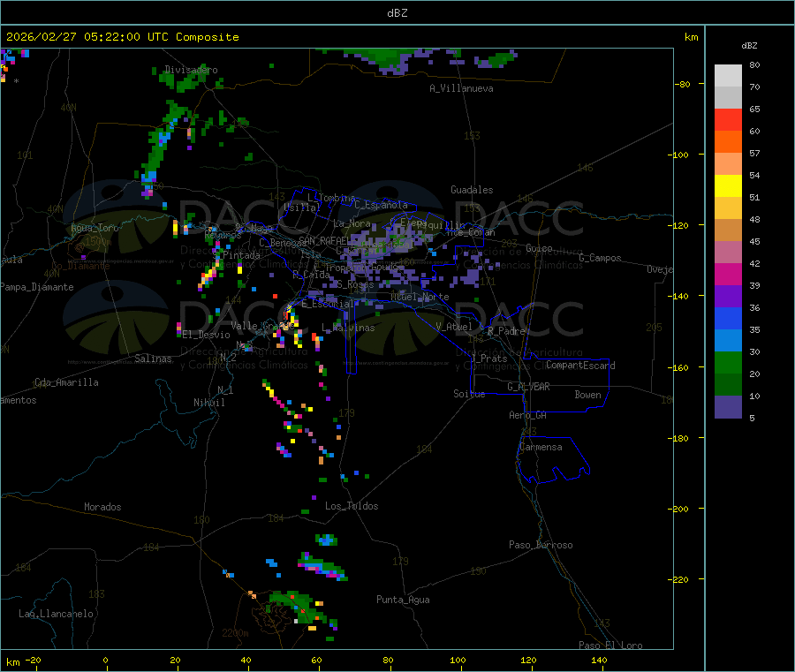Viewport: 795px width, 672px height.
Task: Click the R_Padre location label
Action: 506,331
